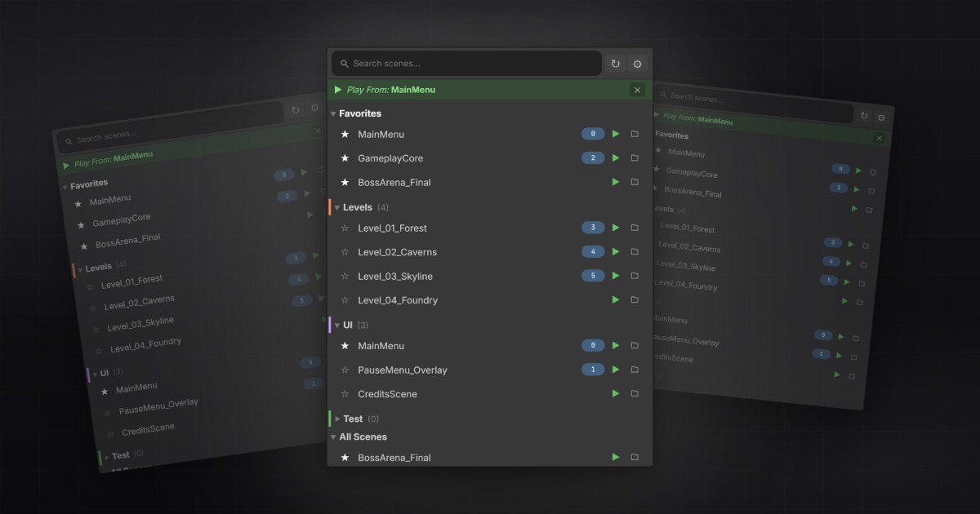Favorite CreditsScene via its star in center panel
The width and height of the screenshot is (980, 514).
point(345,394)
